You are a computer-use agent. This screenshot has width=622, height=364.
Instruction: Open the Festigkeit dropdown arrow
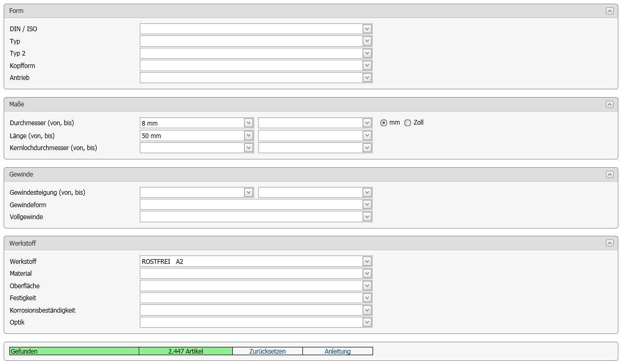click(367, 298)
